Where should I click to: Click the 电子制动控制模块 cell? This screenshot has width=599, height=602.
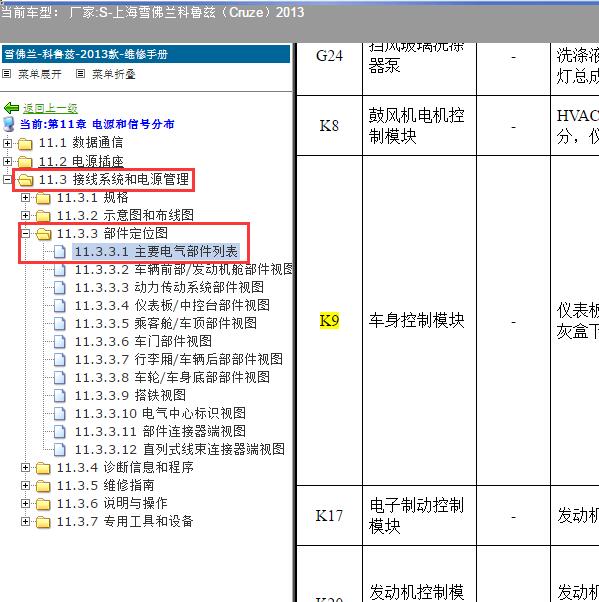click(x=419, y=515)
